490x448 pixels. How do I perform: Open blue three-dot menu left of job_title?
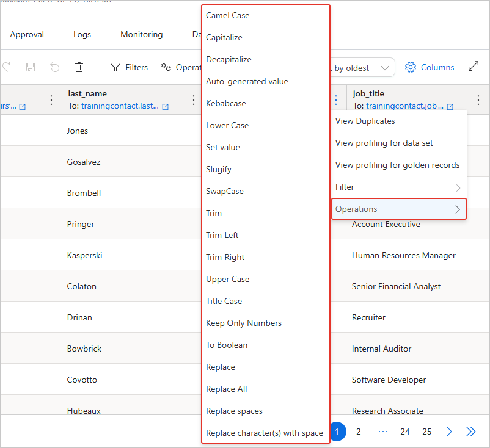(336, 100)
